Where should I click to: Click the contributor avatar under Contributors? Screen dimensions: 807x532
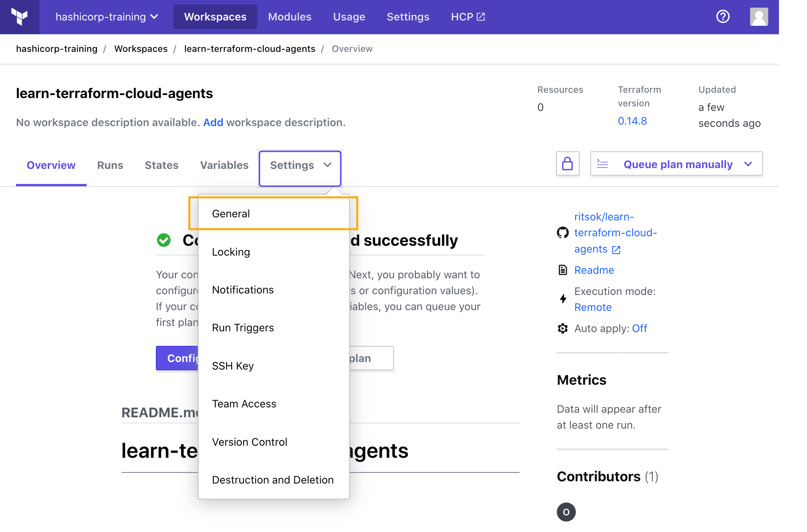[x=566, y=512]
